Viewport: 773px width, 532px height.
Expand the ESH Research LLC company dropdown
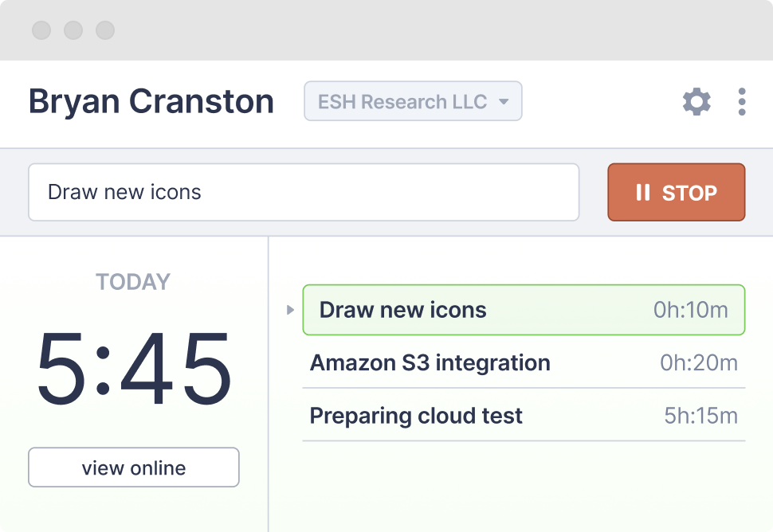click(x=412, y=102)
